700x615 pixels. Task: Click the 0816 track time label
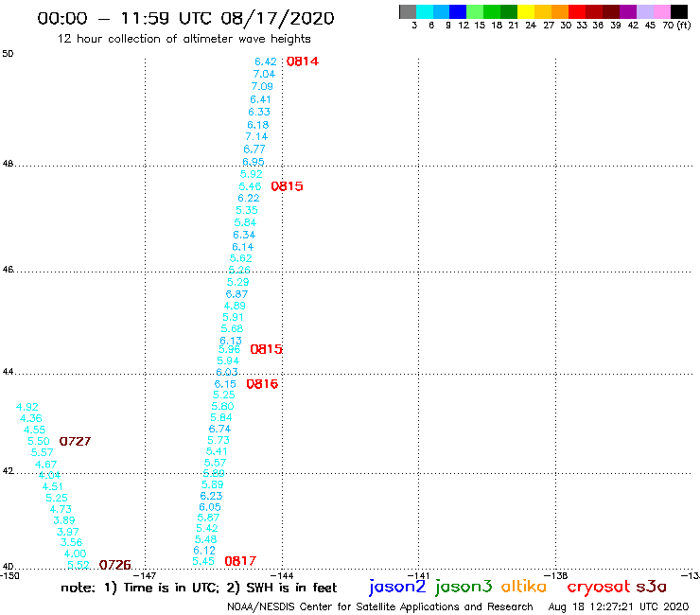coord(262,383)
